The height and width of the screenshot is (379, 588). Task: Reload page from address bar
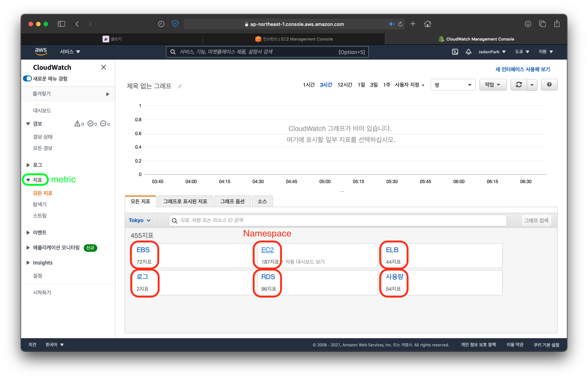click(x=400, y=24)
